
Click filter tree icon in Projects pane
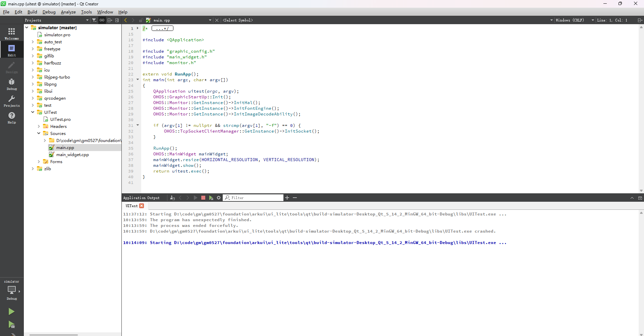(94, 20)
